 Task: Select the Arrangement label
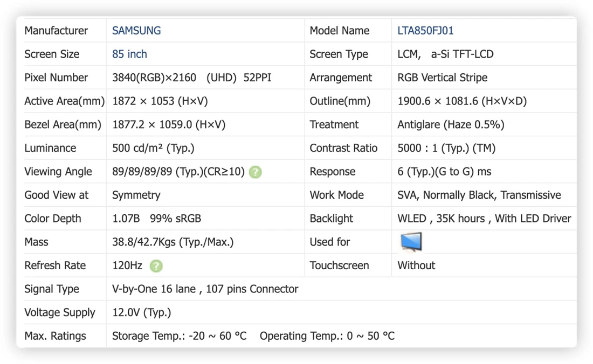tap(341, 78)
